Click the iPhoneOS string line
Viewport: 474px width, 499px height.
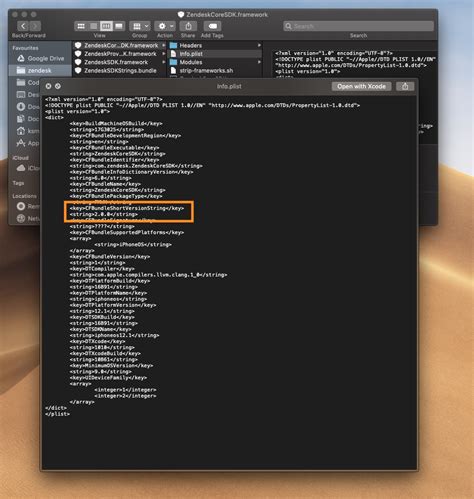(133, 245)
